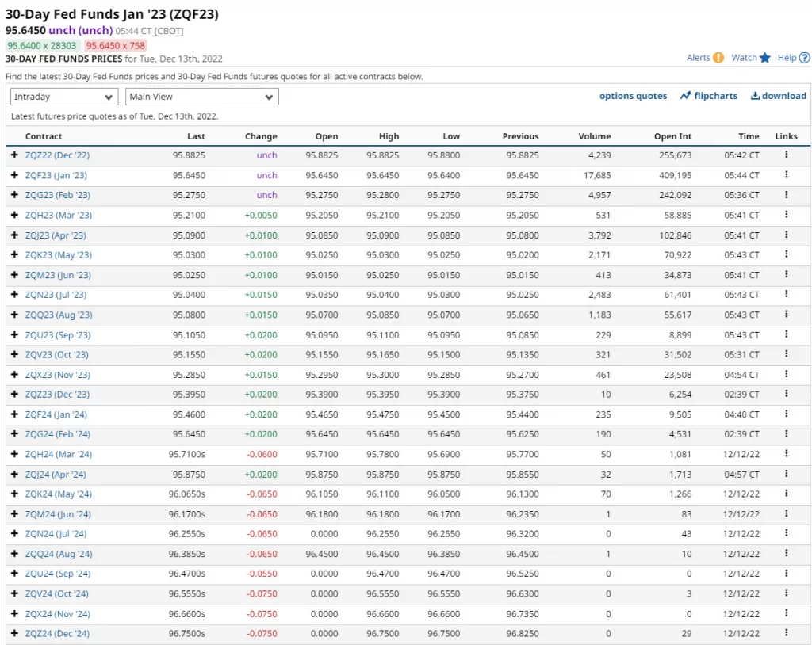The height and width of the screenshot is (645, 812).
Task: Open links menu for ZQK24 row
Action: point(786,494)
